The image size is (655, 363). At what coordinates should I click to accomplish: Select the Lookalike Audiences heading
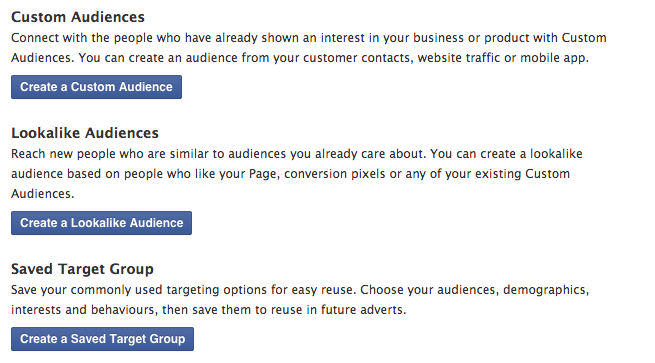[x=85, y=133]
